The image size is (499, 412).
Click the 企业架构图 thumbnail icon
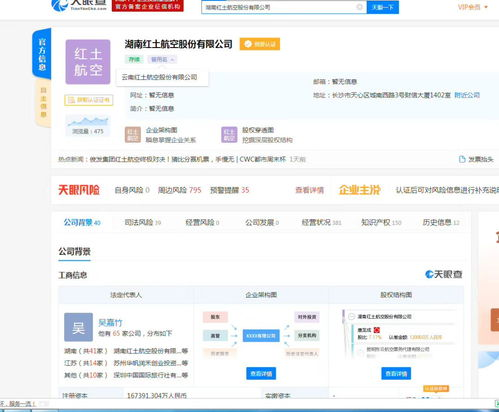coord(133,135)
